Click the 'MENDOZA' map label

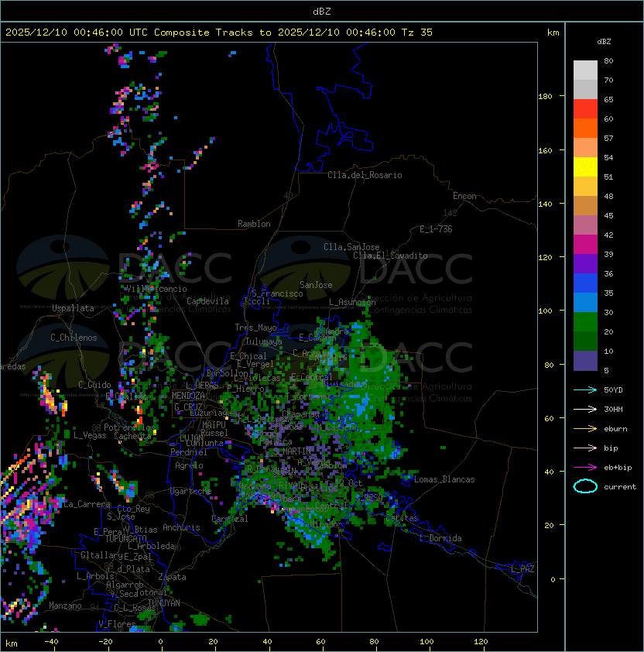(x=188, y=396)
